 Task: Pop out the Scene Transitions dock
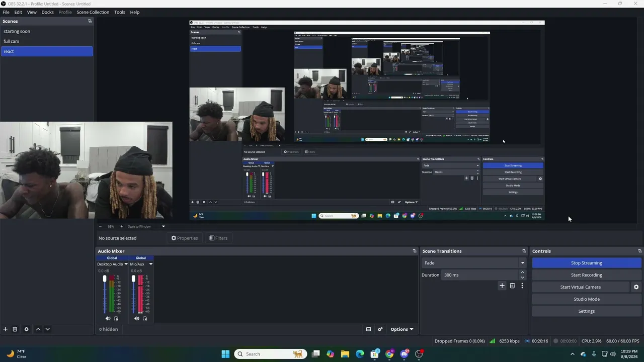pos(524,251)
